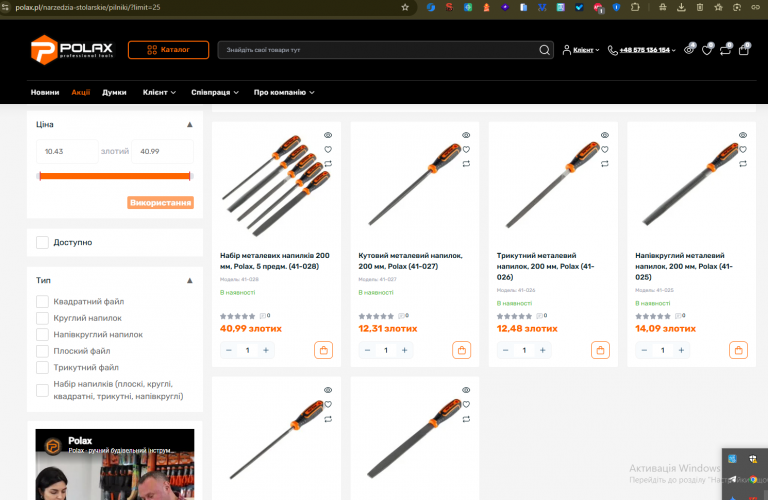Add 41-026 triangular file to compare
Image resolution: width=768 pixels, height=500 pixels.
click(604, 164)
